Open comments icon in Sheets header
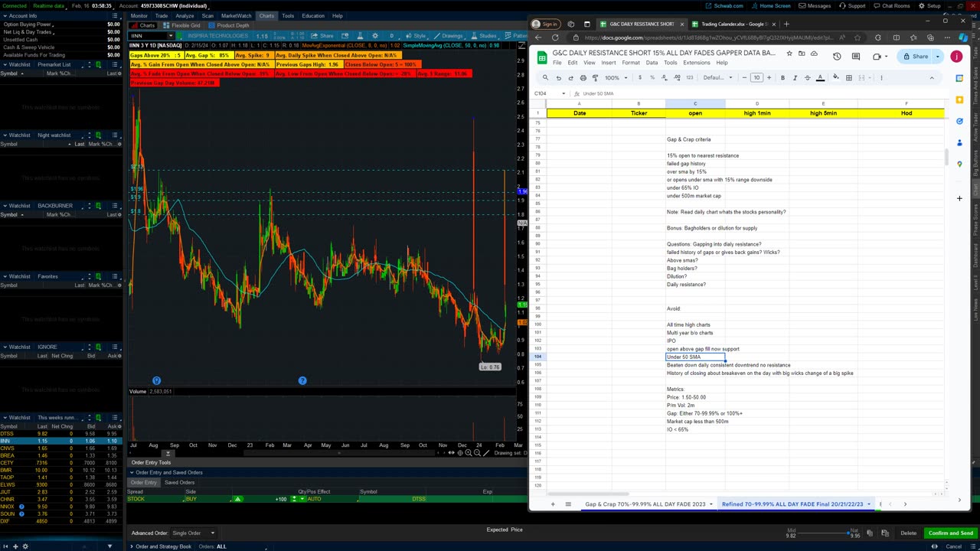The width and height of the screenshot is (980, 551). click(856, 56)
